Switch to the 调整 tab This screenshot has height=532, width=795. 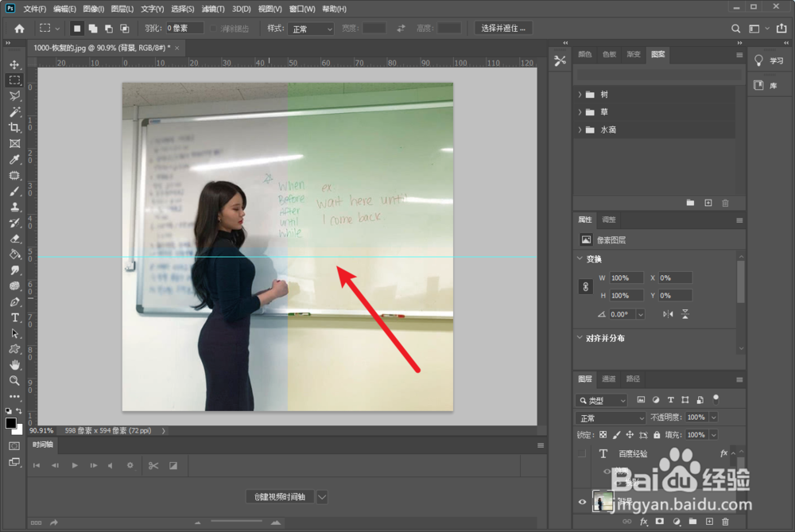pos(608,219)
